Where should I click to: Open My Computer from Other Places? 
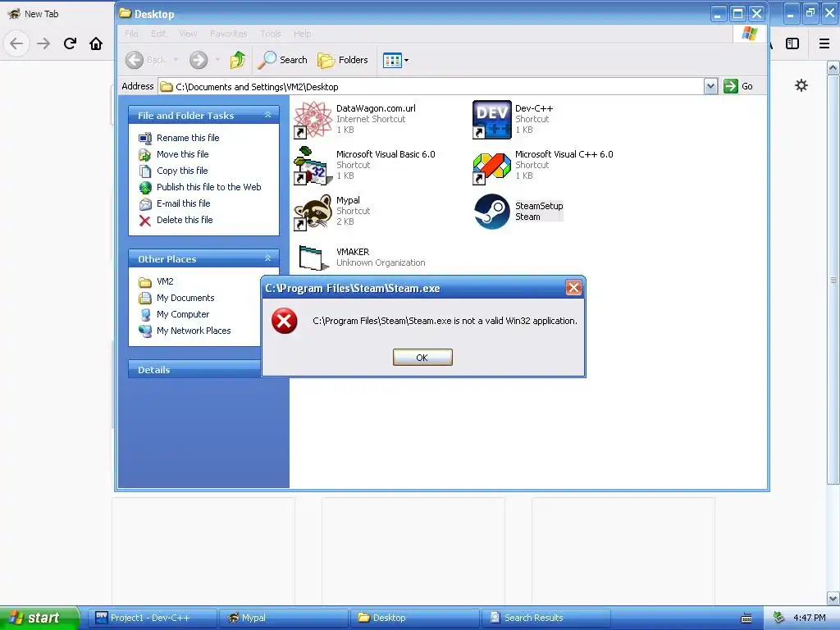point(183,314)
